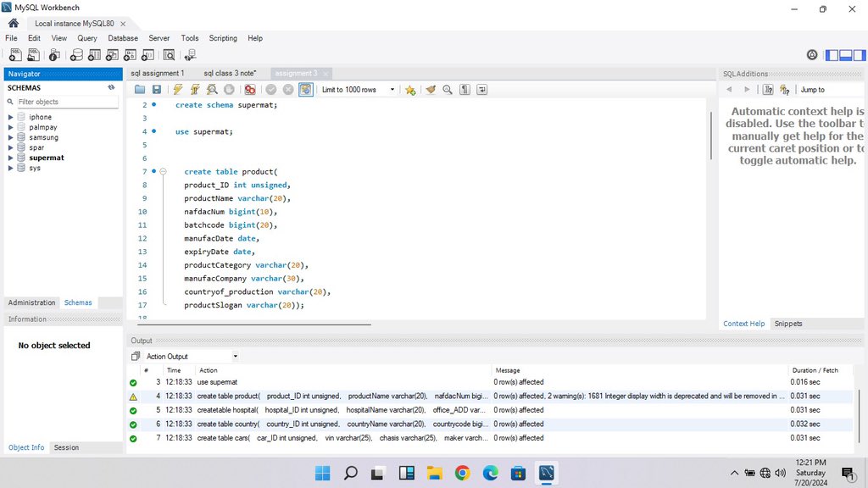The width and height of the screenshot is (868, 488).
Task: Open find panel magnifier icon
Action: point(448,90)
